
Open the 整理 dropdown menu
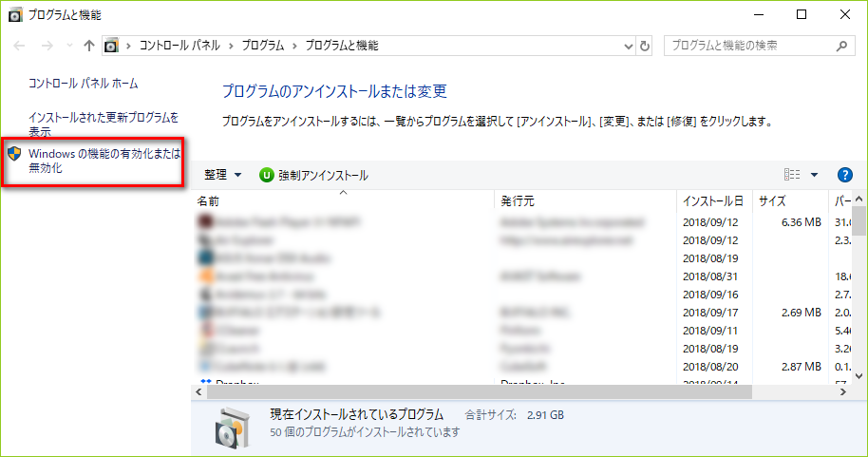(x=222, y=175)
